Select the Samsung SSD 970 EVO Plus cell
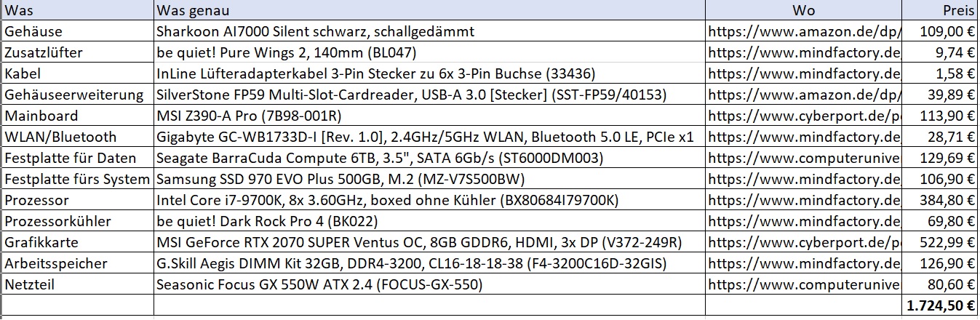Viewport: 980px width, 320px height. (x=429, y=179)
